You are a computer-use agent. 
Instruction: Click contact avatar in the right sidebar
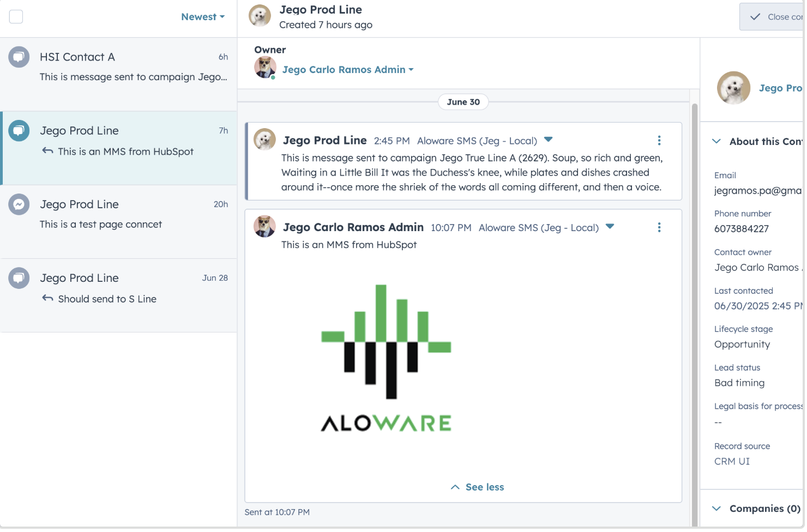(733, 88)
